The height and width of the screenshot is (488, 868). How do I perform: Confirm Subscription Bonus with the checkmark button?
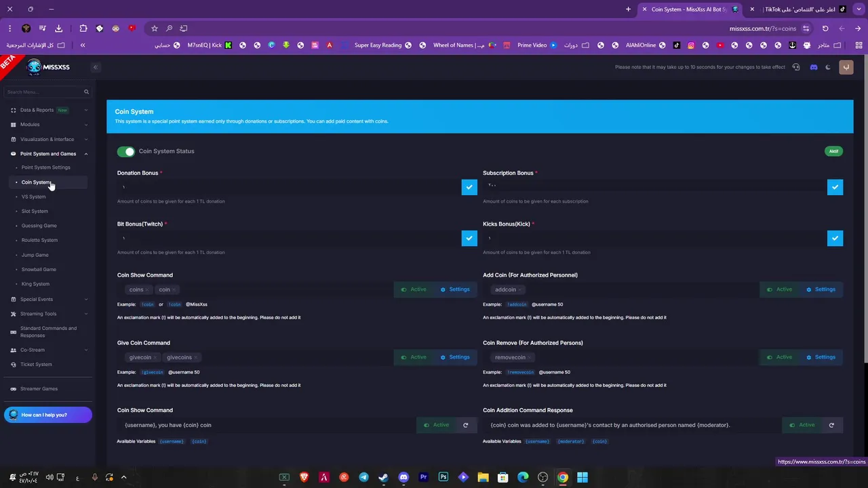coord(835,187)
